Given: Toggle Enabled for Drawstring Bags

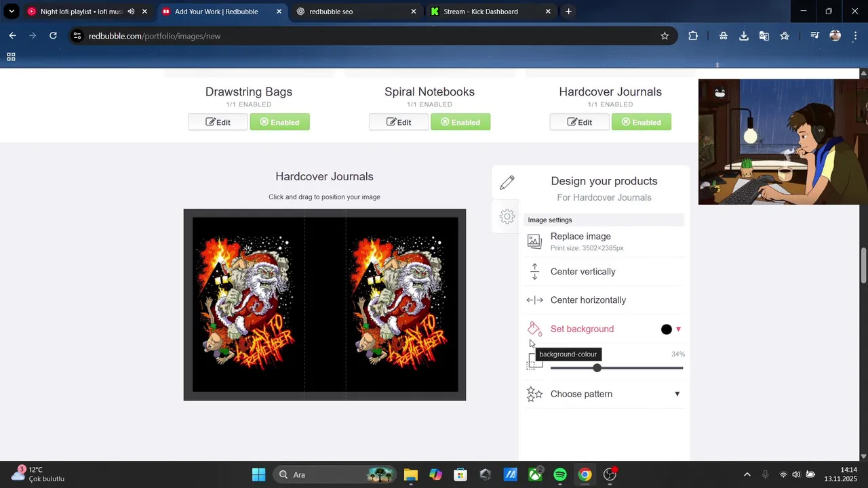Looking at the screenshot, I should click(x=279, y=122).
